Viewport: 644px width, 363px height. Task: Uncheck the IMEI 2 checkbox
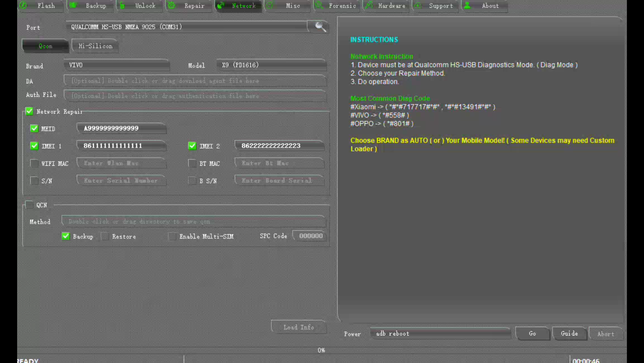tap(192, 146)
